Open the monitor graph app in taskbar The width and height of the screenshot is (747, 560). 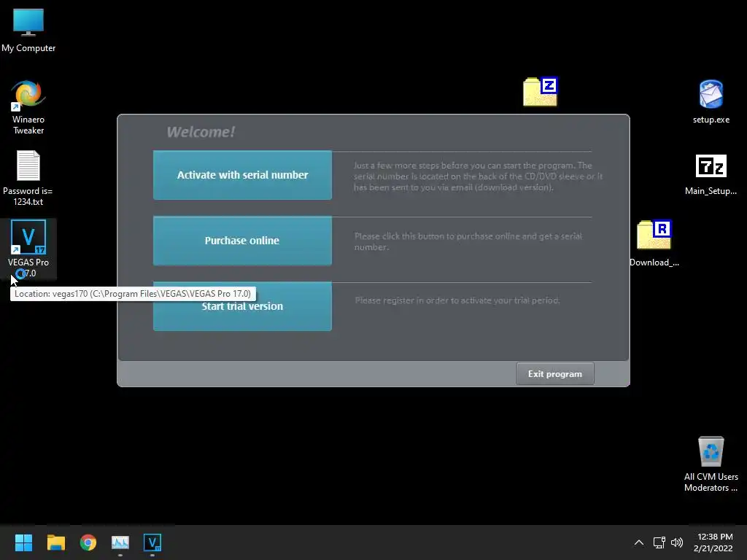click(120, 542)
